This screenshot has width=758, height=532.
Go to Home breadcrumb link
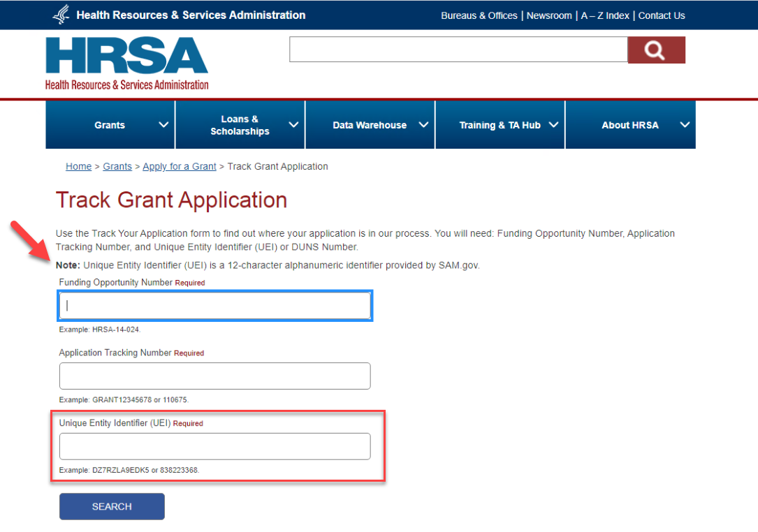[x=78, y=166]
